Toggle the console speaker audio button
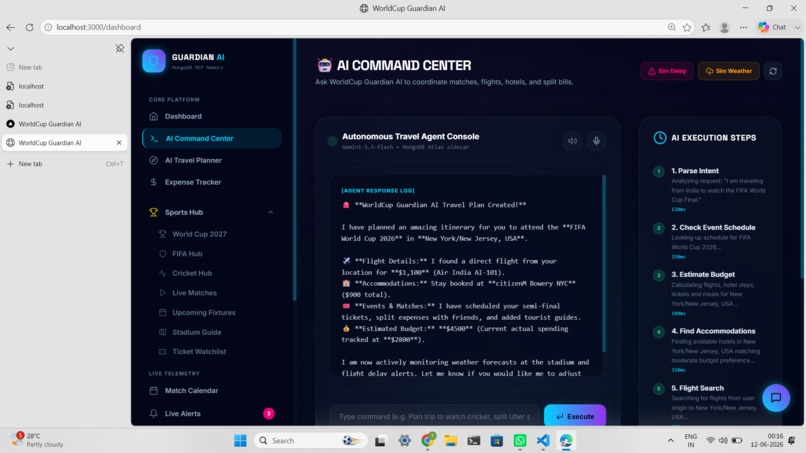 point(572,141)
